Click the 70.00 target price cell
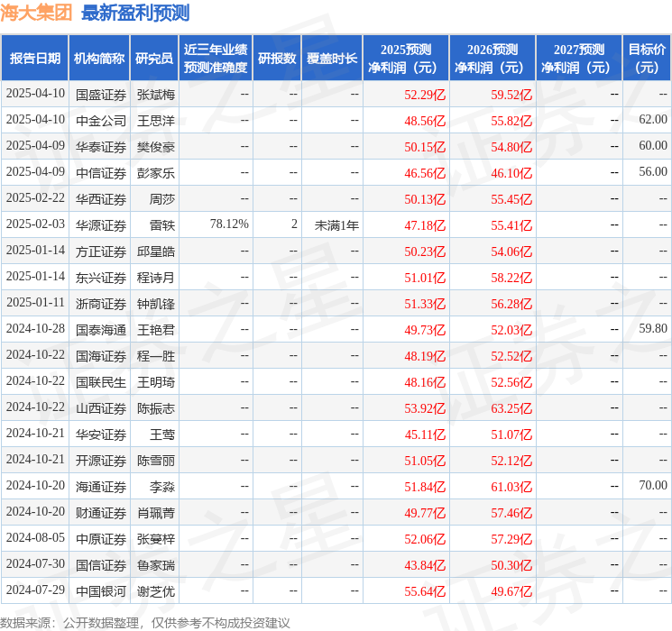 click(653, 487)
